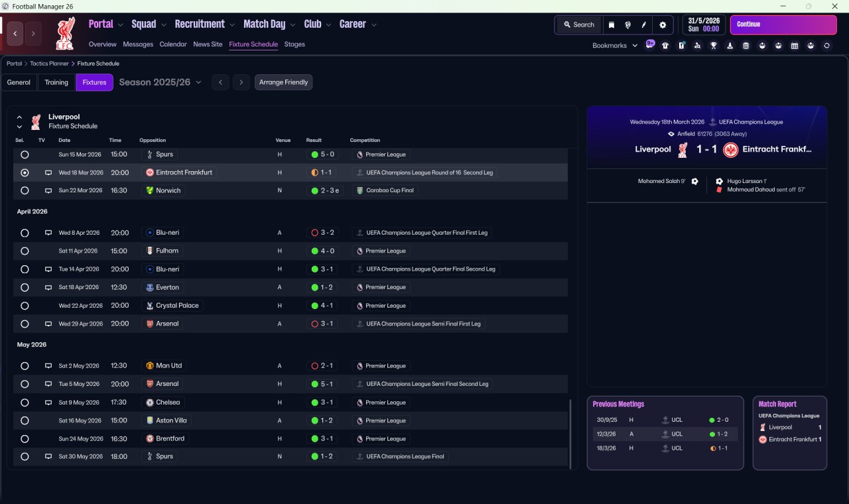Click the TV icon on the Eintracht Frankfurt row
Viewport: 849px width, 504px height.
(48, 172)
